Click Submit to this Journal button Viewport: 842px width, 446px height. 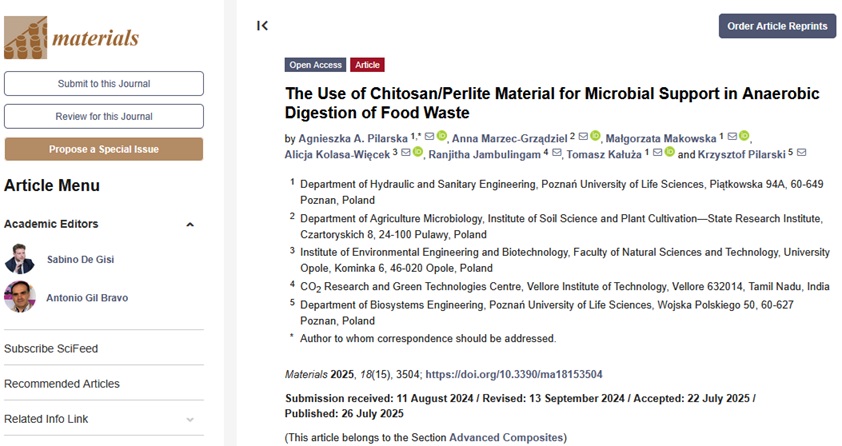tap(104, 84)
